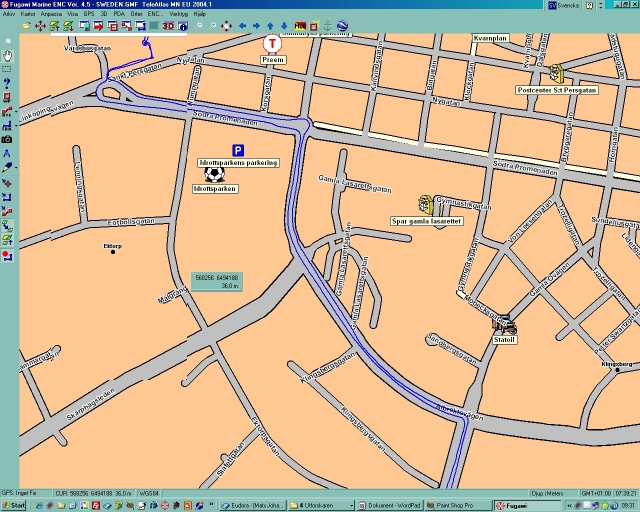Click the solid green rectangle toolbar icon

(x=154, y=26)
